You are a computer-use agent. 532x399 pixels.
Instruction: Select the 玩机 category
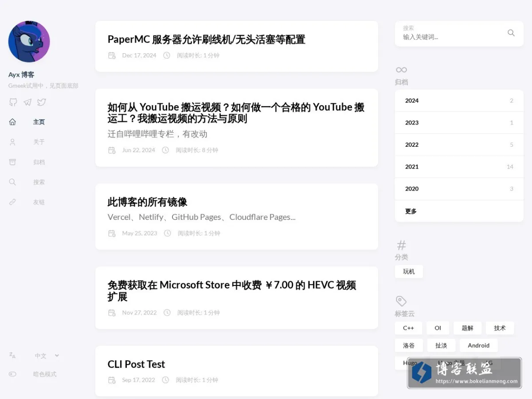coord(409,272)
